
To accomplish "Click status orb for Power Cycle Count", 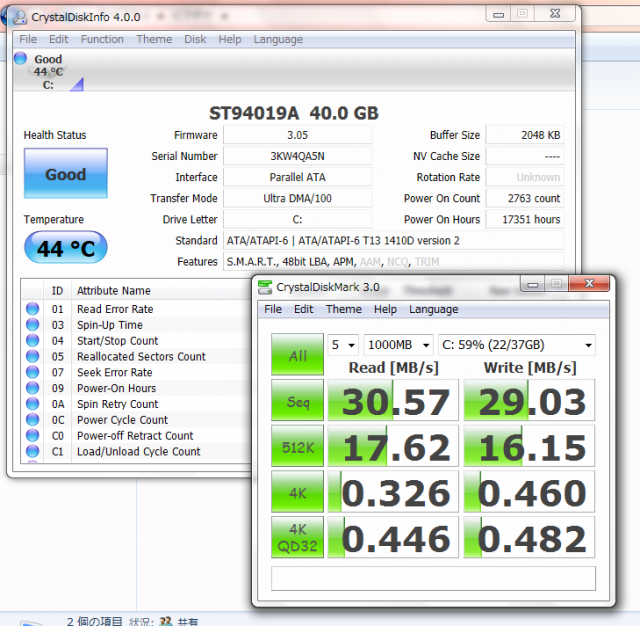I will pos(33,420).
